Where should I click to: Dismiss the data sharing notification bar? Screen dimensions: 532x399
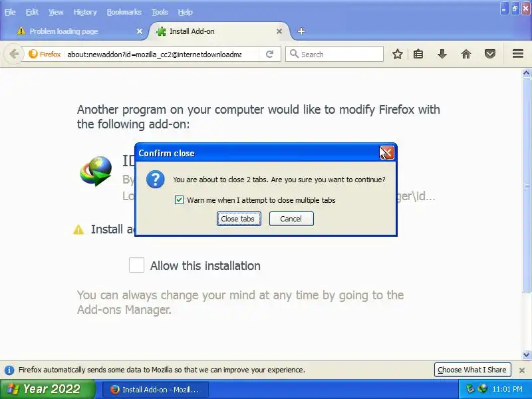(x=522, y=370)
